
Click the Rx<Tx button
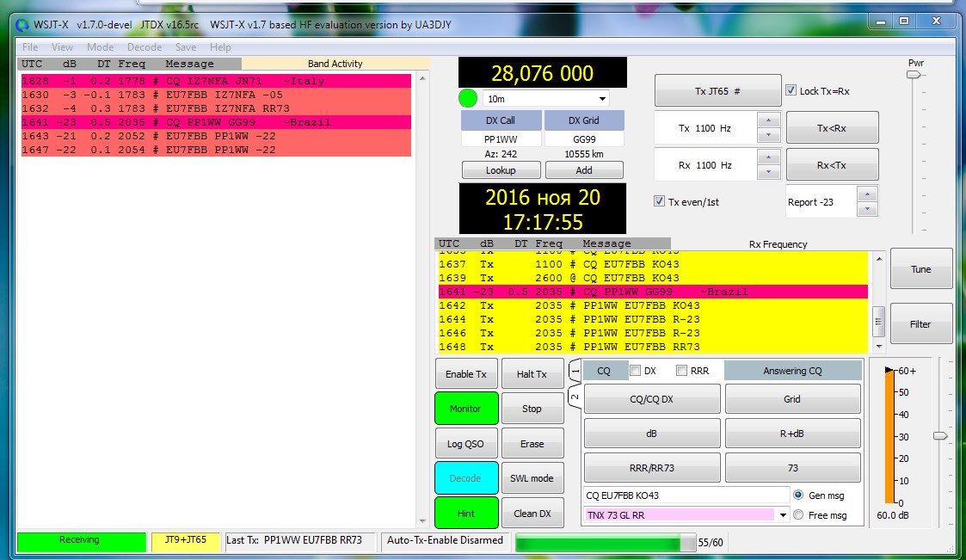click(832, 165)
